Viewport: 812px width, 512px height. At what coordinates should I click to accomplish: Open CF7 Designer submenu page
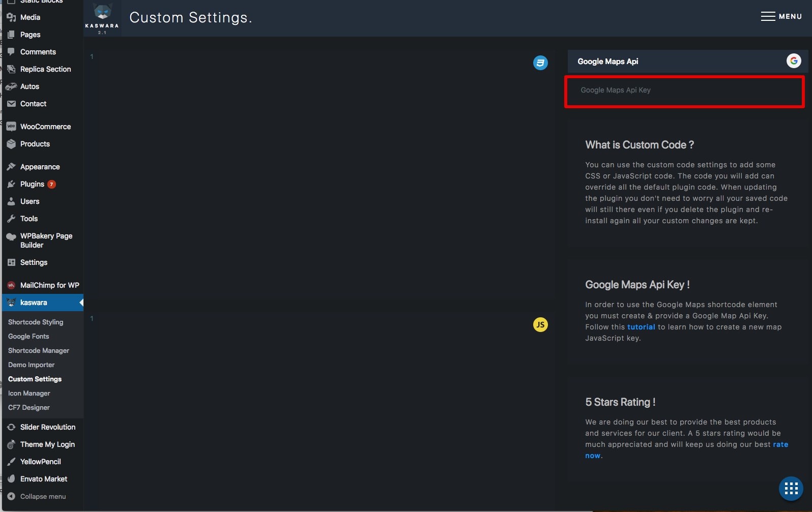[x=29, y=407]
